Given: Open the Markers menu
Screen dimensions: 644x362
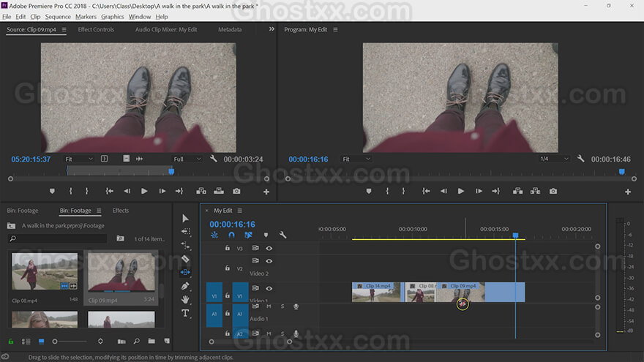Looking at the screenshot, I should point(86,17).
